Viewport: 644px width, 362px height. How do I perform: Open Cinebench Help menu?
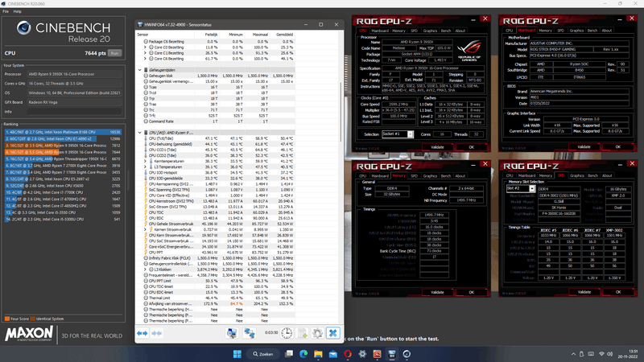pos(17,11)
